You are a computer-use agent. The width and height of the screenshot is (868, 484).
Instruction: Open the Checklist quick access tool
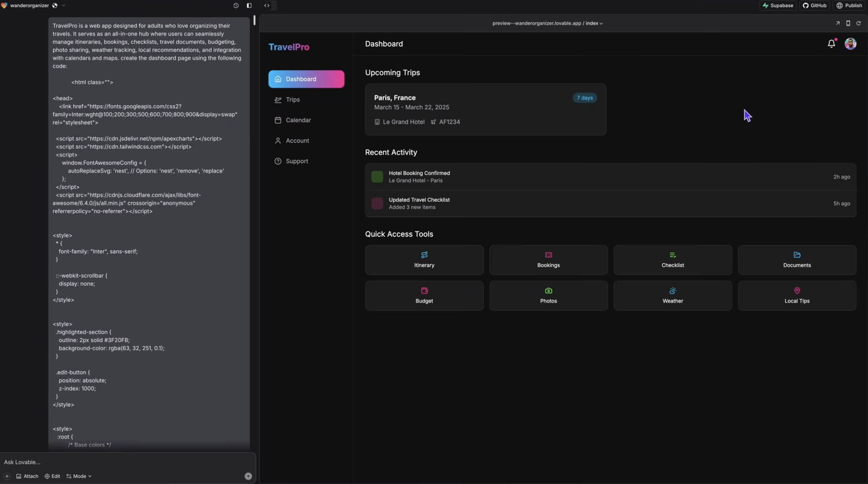(x=673, y=260)
